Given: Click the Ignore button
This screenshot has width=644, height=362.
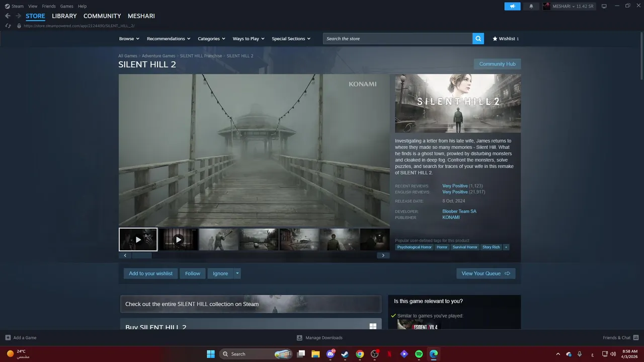Looking at the screenshot, I should pos(220,274).
